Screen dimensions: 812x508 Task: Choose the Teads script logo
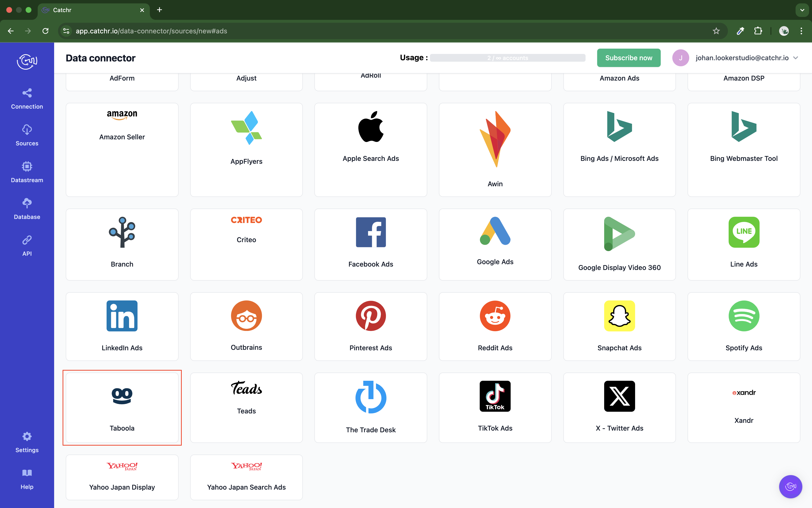tap(246, 388)
